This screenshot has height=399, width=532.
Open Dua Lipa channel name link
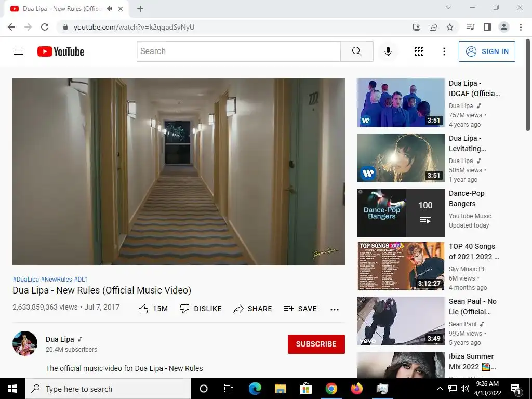coord(60,339)
